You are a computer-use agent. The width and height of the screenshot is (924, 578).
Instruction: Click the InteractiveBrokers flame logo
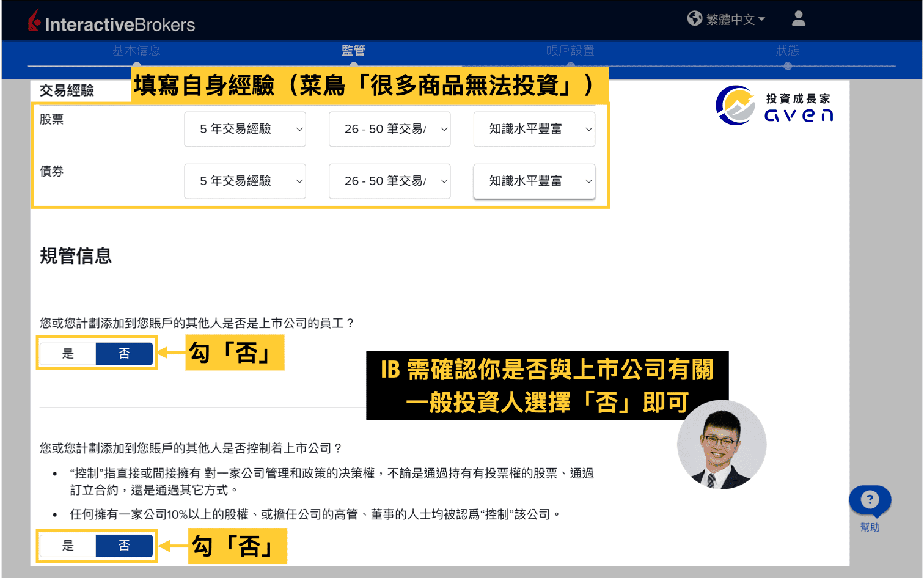pyautogui.click(x=34, y=19)
